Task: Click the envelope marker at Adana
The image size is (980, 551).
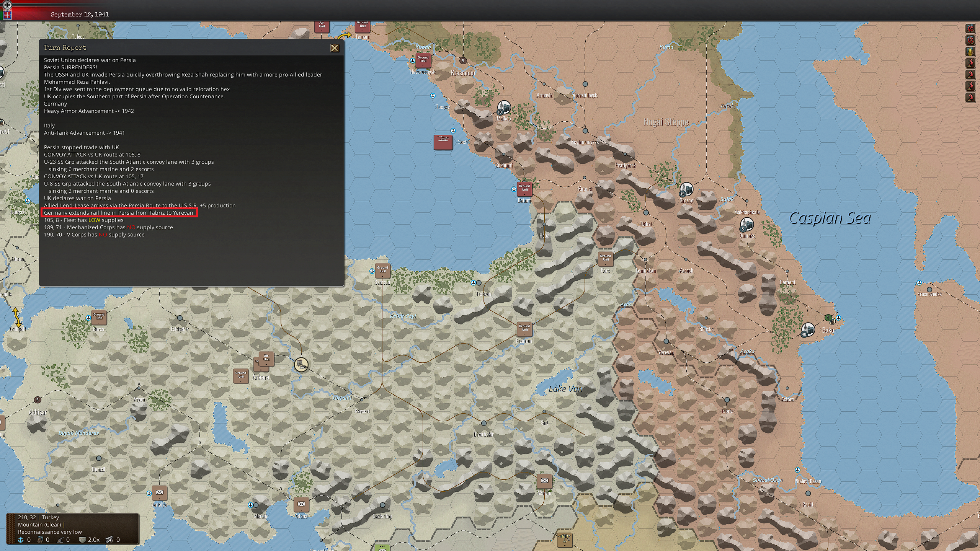Action: pos(301,504)
